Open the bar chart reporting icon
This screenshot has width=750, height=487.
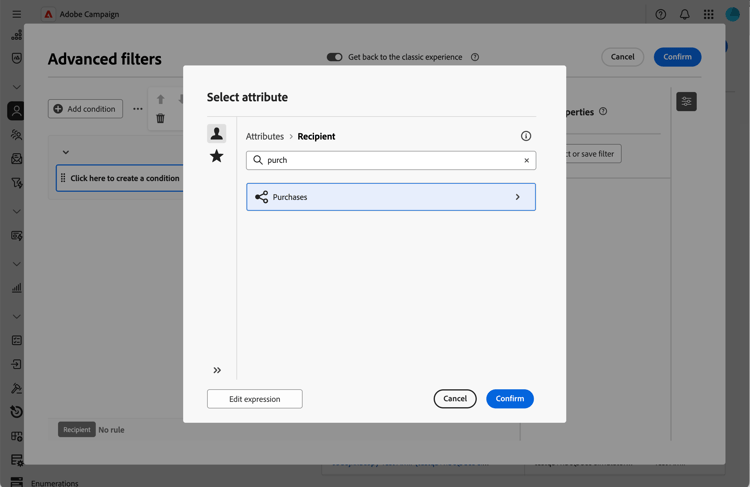coord(17,288)
